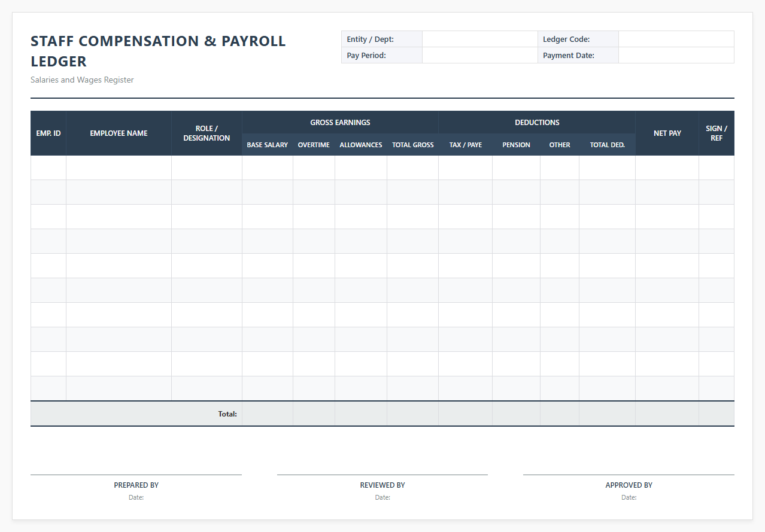Click 'Date:' under REVIEWED BY

382,497
